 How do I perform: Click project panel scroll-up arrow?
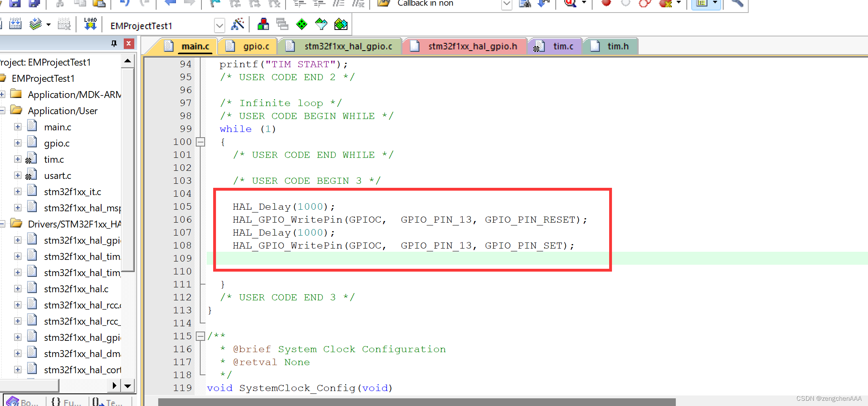(x=127, y=61)
